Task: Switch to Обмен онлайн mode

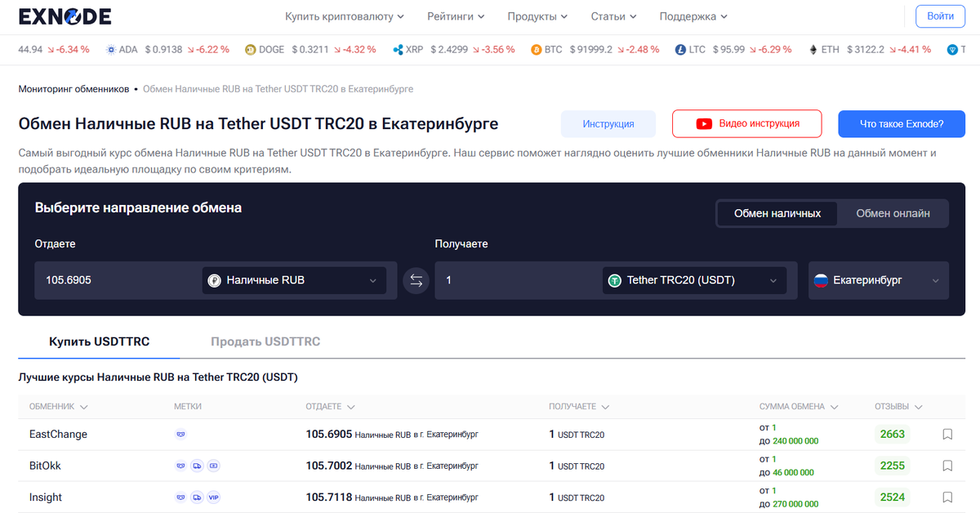Action: pyautogui.click(x=893, y=213)
